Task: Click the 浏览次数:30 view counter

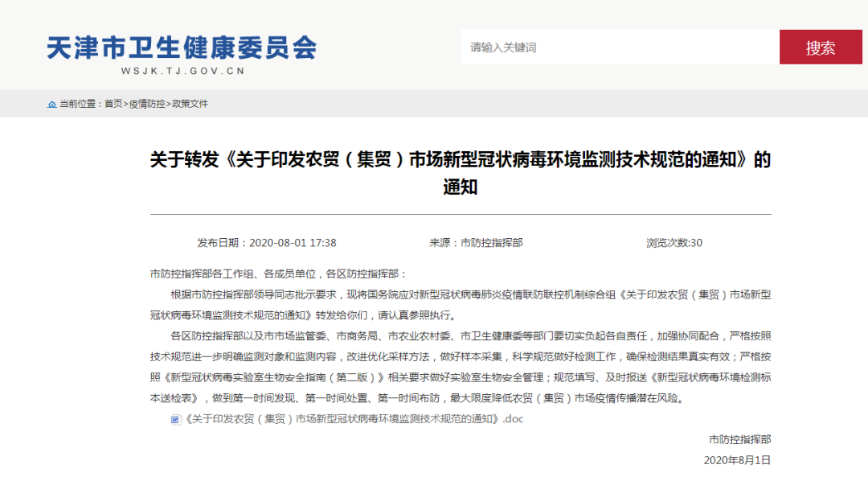Action: click(674, 243)
